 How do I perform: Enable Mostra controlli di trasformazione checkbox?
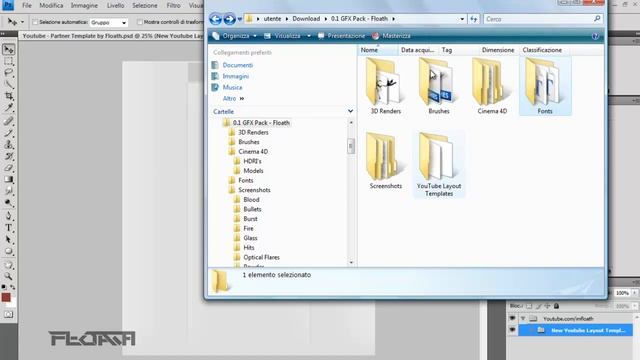pos(140,22)
